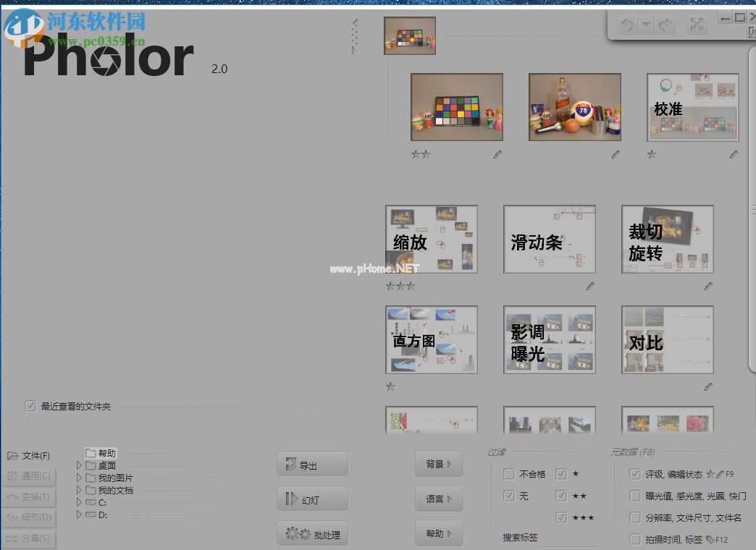Click the redo arrow icon
Image resolution: width=756 pixels, height=550 pixels.
[x=665, y=25]
